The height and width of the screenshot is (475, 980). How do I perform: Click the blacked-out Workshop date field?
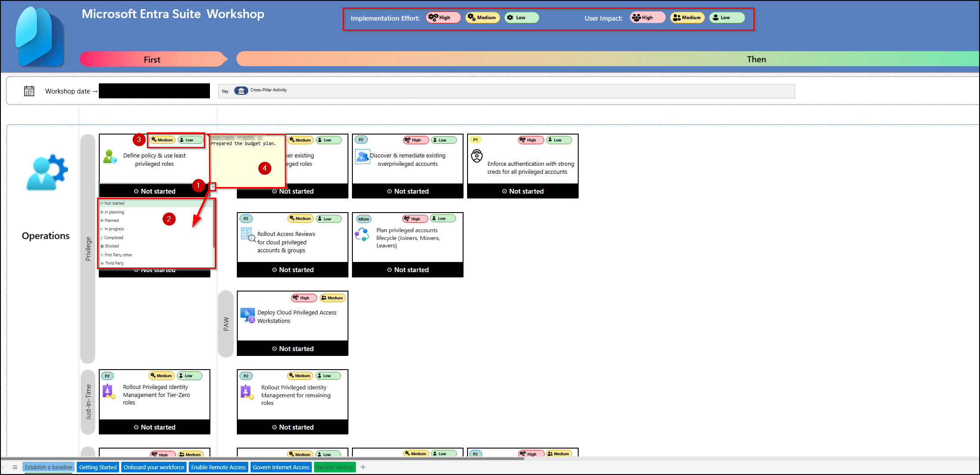tap(154, 91)
